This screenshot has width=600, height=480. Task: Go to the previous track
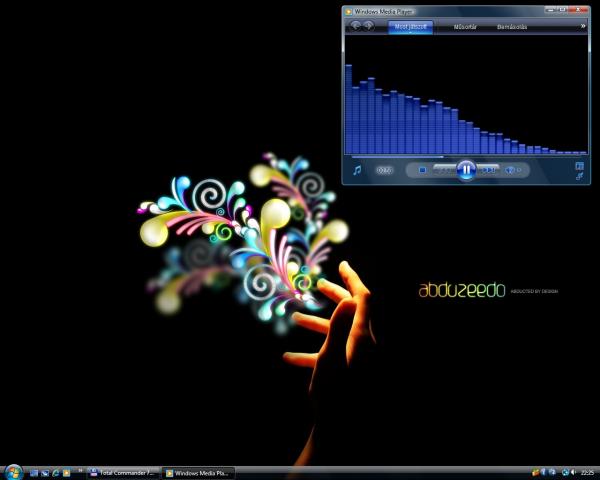[x=445, y=170]
